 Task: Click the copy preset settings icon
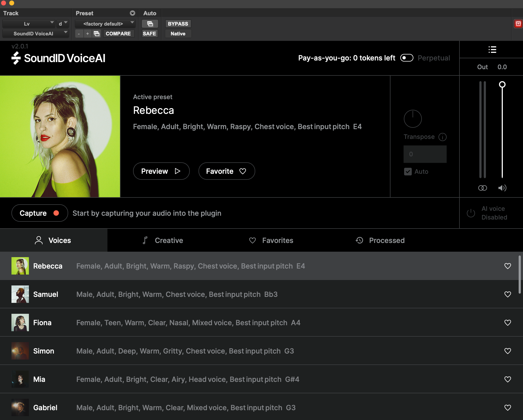(x=97, y=34)
